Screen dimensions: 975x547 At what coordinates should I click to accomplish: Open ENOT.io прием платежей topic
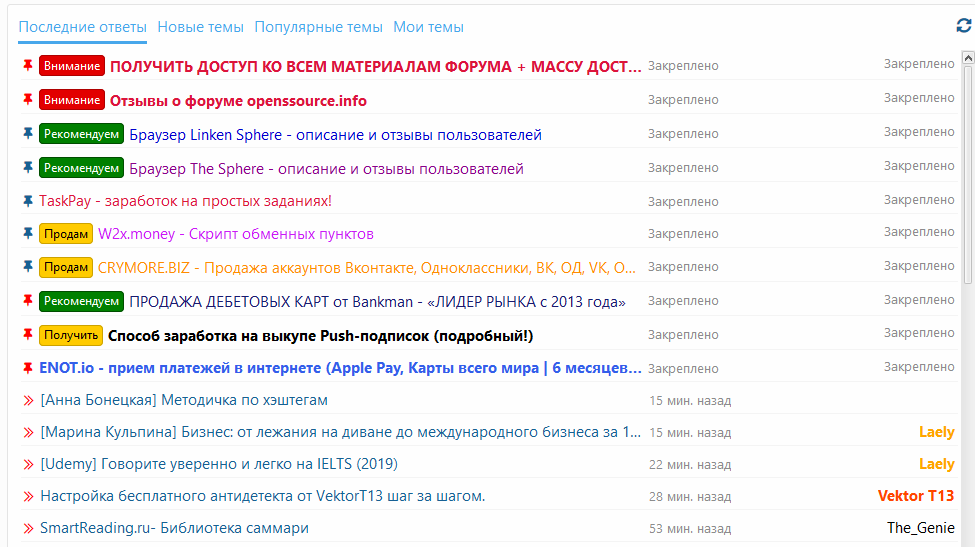(340, 368)
